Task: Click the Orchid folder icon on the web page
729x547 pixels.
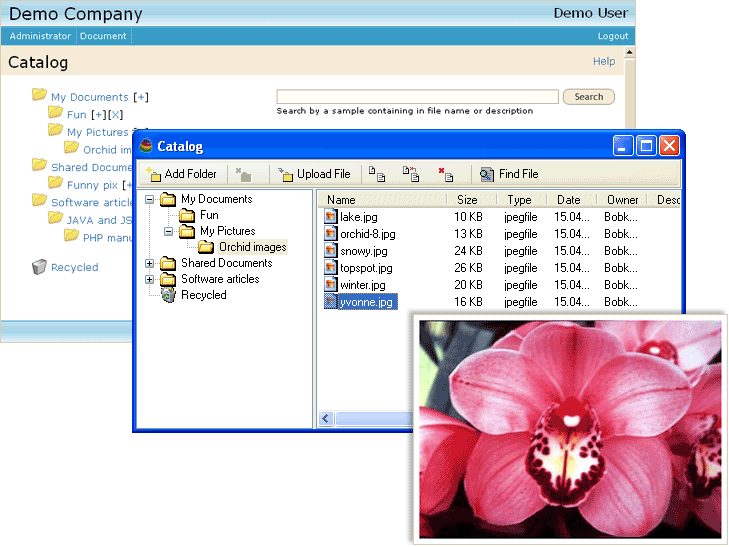Action: tap(71, 147)
